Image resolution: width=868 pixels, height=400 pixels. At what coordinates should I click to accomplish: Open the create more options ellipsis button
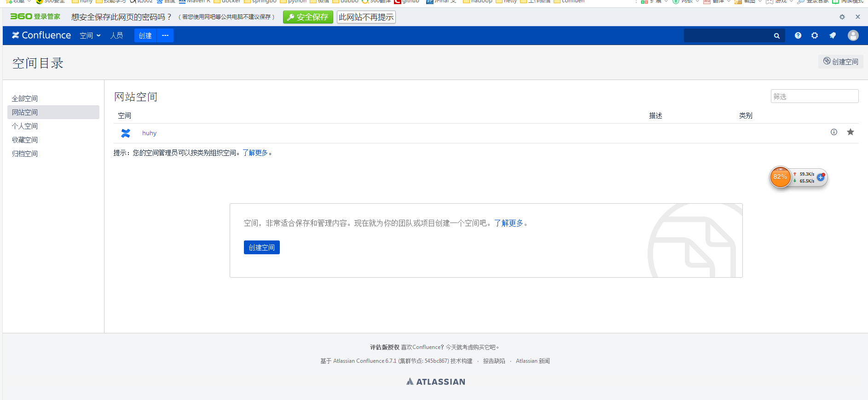[x=165, y=35]
